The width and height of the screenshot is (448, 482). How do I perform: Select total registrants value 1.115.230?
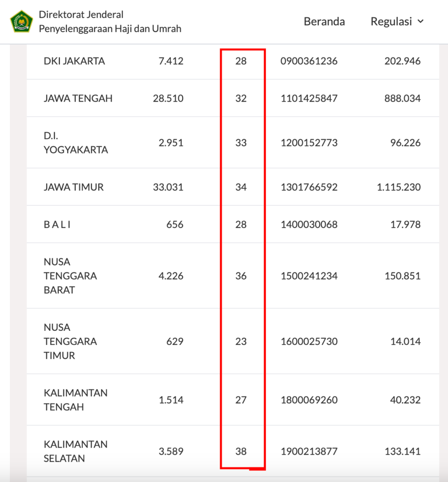(399, 187)
